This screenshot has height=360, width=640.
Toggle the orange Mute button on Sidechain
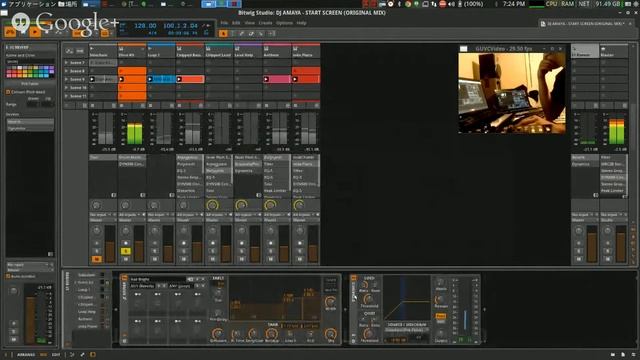click(97, 259)
